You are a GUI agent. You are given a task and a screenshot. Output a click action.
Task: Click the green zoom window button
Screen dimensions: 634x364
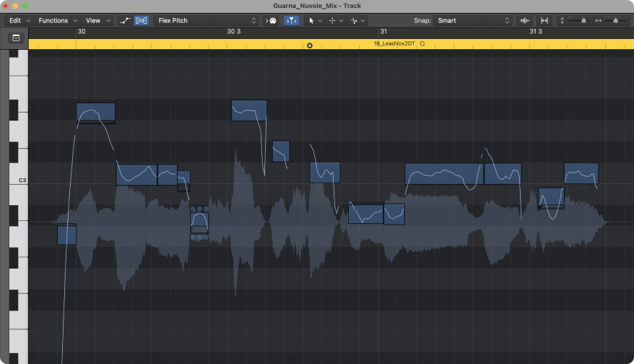[25, 6]
